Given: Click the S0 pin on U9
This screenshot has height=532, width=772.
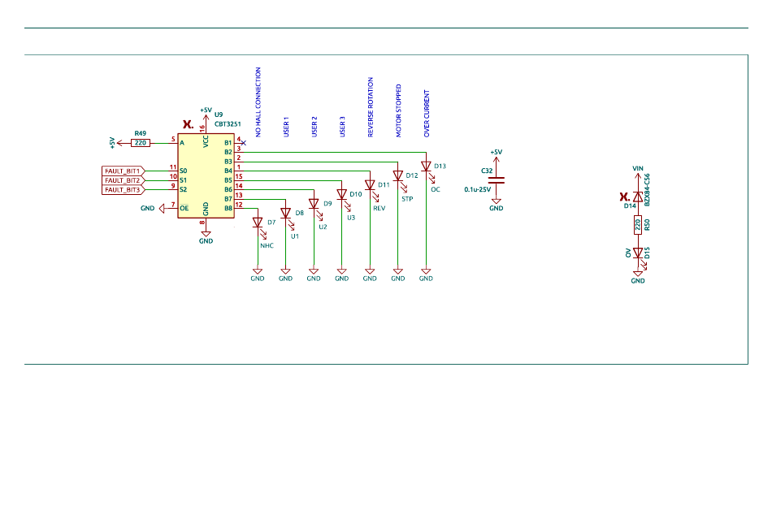Looking at the screenshot, I should click(x=183, y=171).
